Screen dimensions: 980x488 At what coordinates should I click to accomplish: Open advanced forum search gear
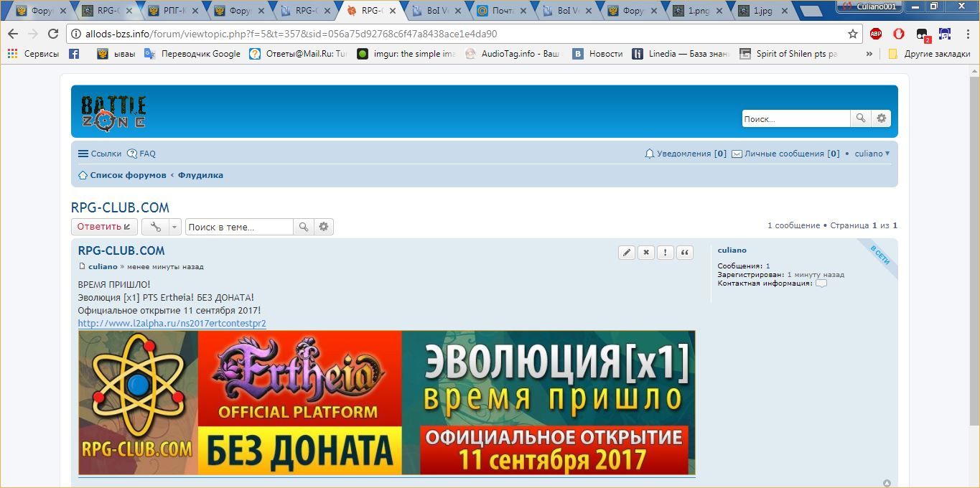coord(881,118)
